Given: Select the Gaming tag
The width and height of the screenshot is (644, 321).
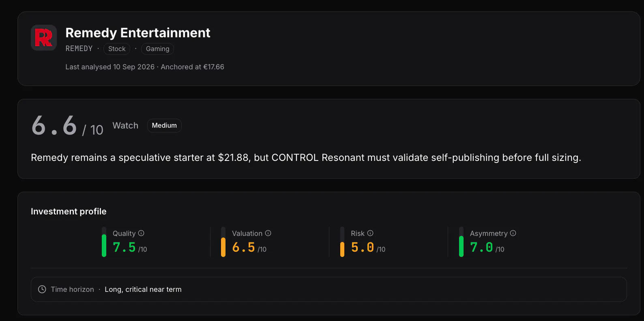Looking at the screenshot, I should pos(157,49).
